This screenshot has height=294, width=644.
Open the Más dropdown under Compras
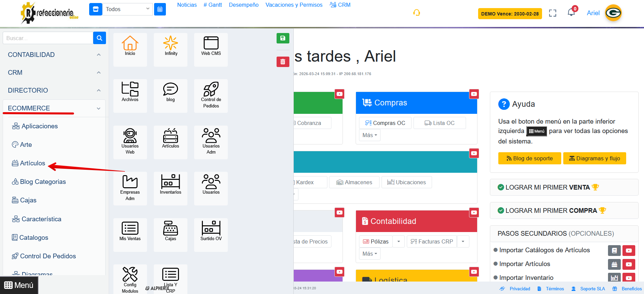click(369, 135)
